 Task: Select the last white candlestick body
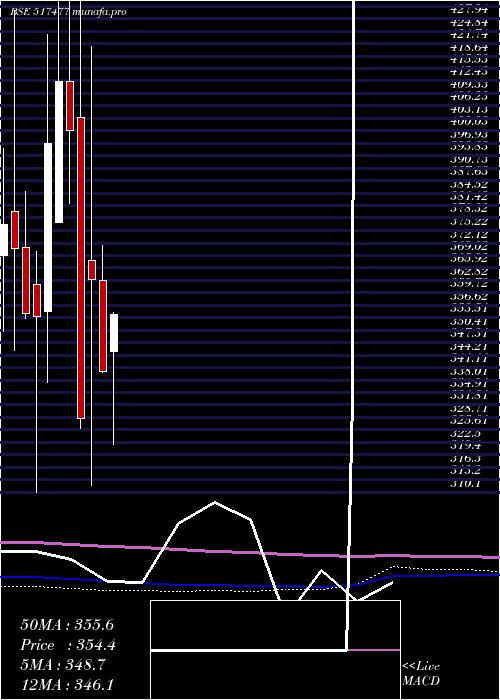tap(114, 333)
